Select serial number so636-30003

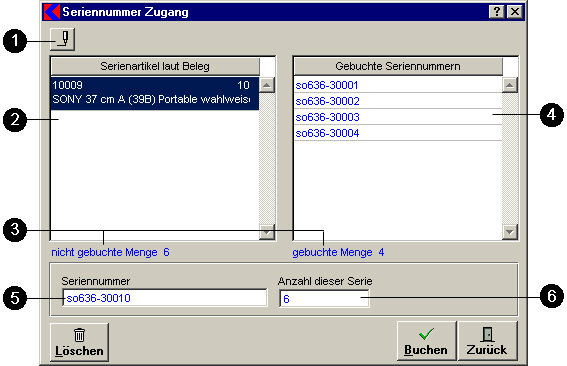[x=398, y=117]
